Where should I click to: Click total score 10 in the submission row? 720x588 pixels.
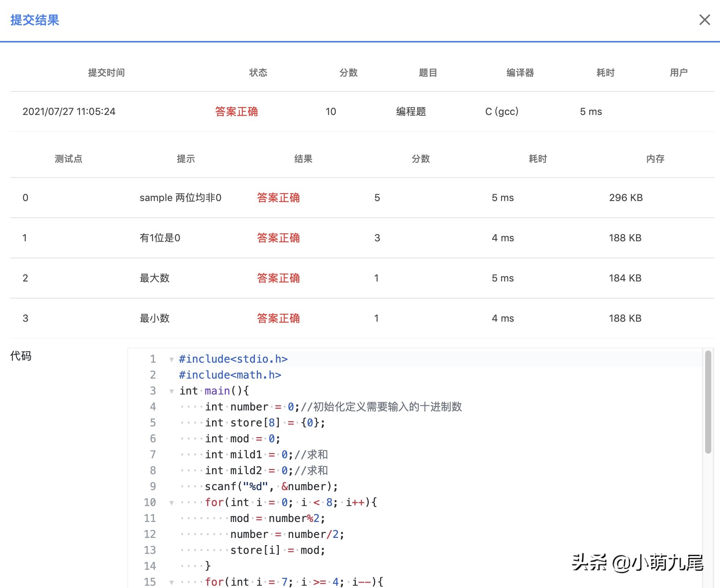tap(331, 112)
